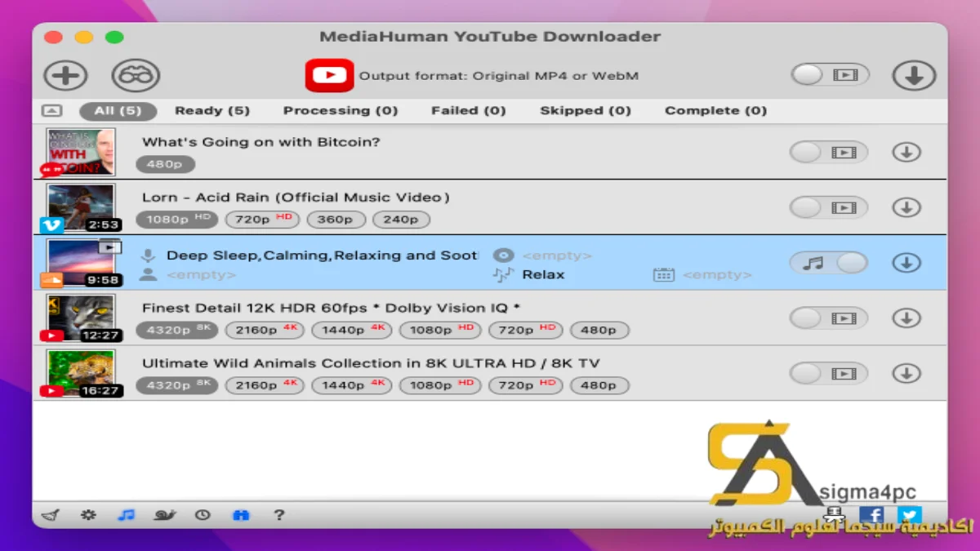Click the Bitcoin video thumbnail

point(81,152)
